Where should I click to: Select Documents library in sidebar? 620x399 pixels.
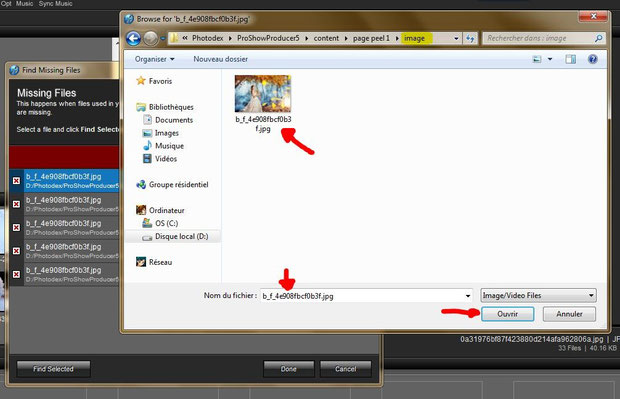(168, 120)
